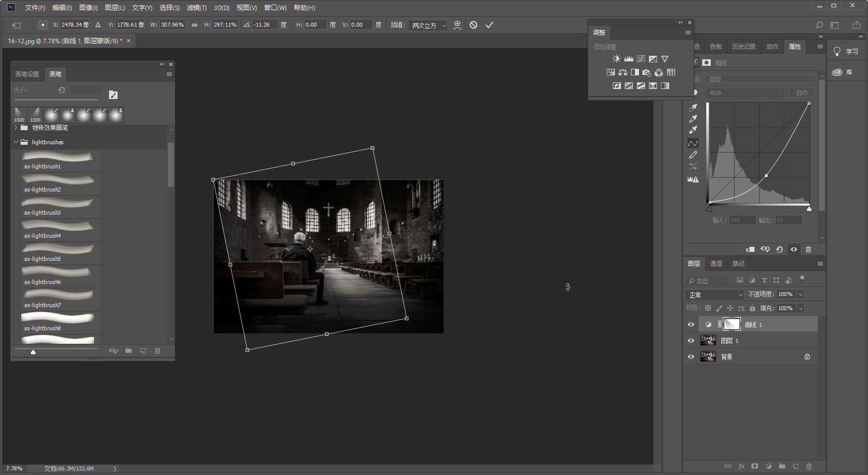Commit the transform with the checkmark
This screenshot has height=475, width=868.
click(x=489, y=25)
